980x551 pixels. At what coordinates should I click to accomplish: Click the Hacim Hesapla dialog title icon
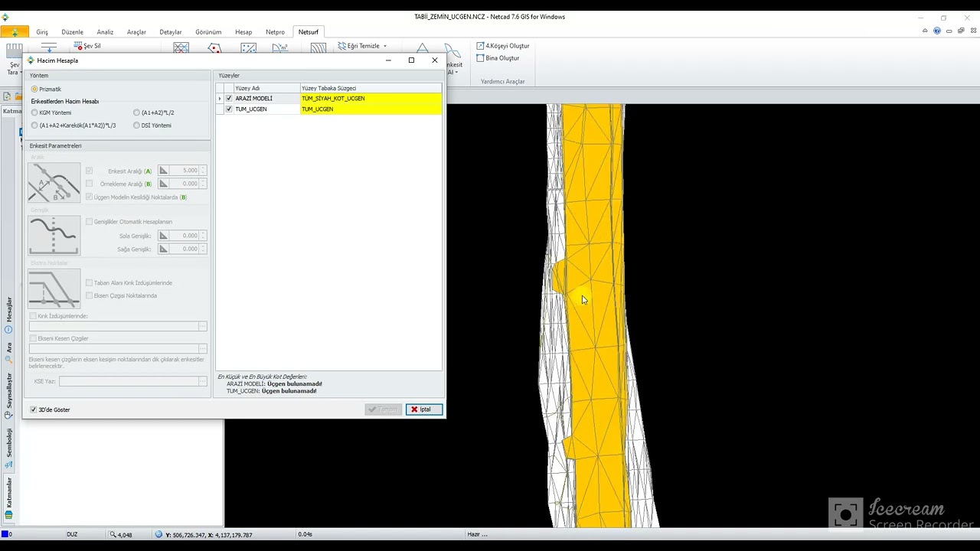pos(31,60)
